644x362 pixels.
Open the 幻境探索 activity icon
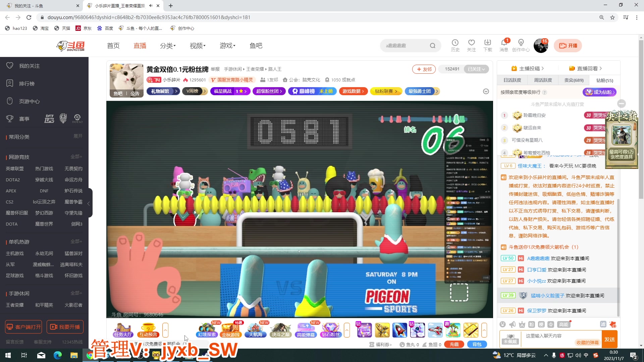[207, 329]
